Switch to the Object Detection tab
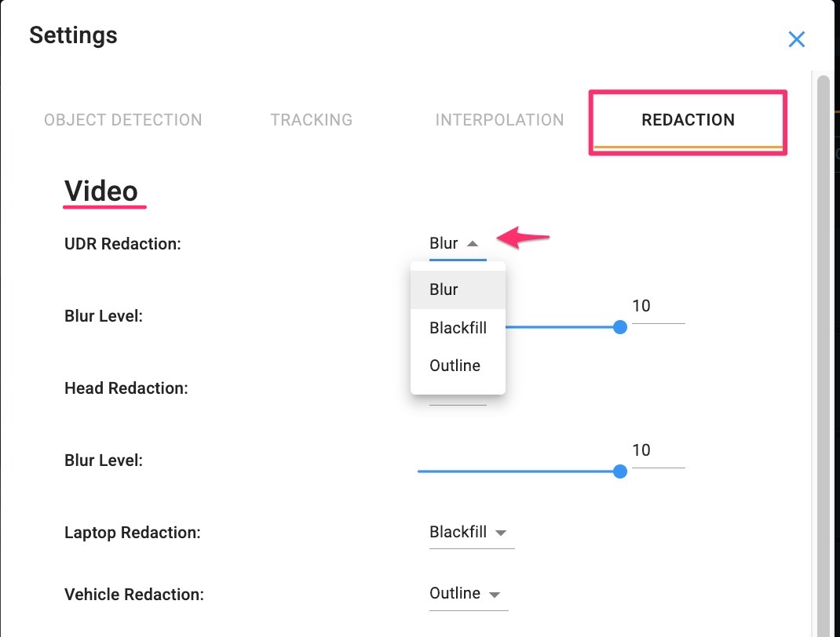This screenshot has width=840, height=637. click(123, 120)
